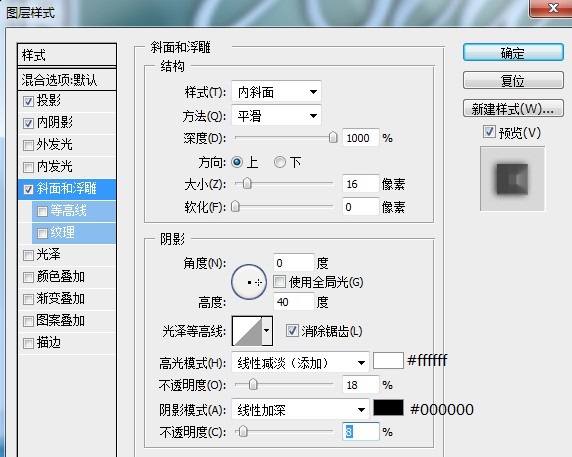The image size is (572, 457).
Task: Open the 样式 内斜面 dropdown
Action: click(x=276, y=92)
